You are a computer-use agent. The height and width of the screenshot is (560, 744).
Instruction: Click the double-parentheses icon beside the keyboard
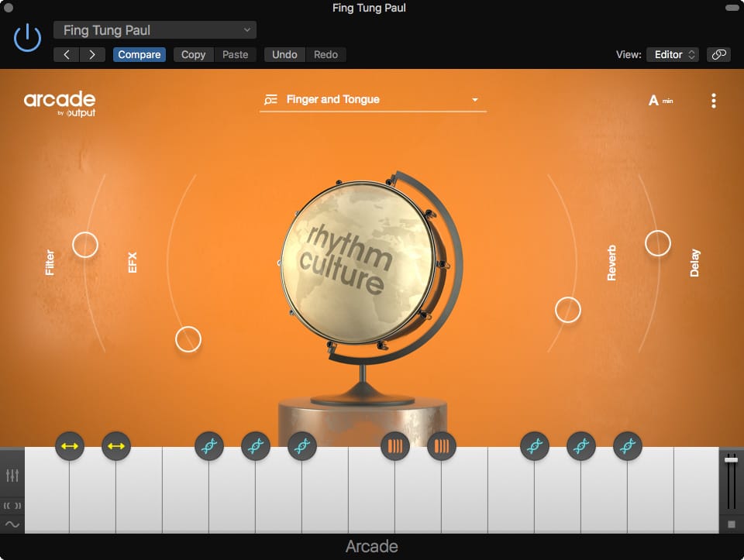click(x=12, y=506)
